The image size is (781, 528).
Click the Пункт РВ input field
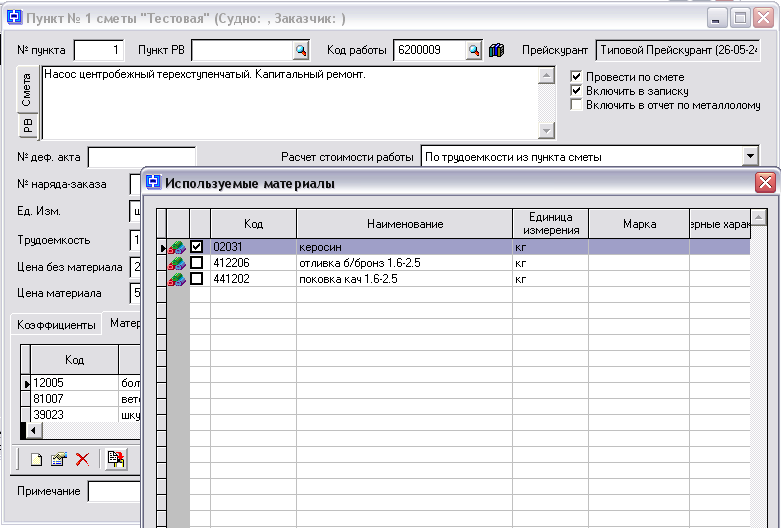[243, 50]
